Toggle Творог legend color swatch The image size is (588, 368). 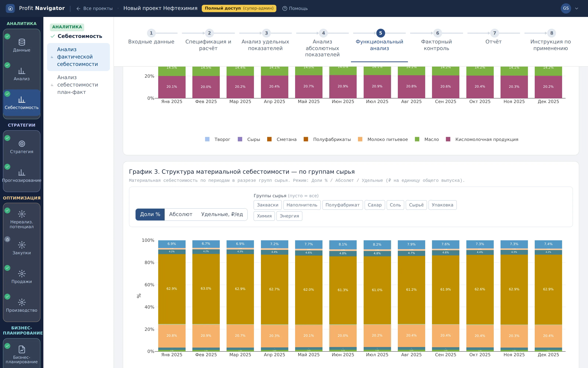[207, 139]
